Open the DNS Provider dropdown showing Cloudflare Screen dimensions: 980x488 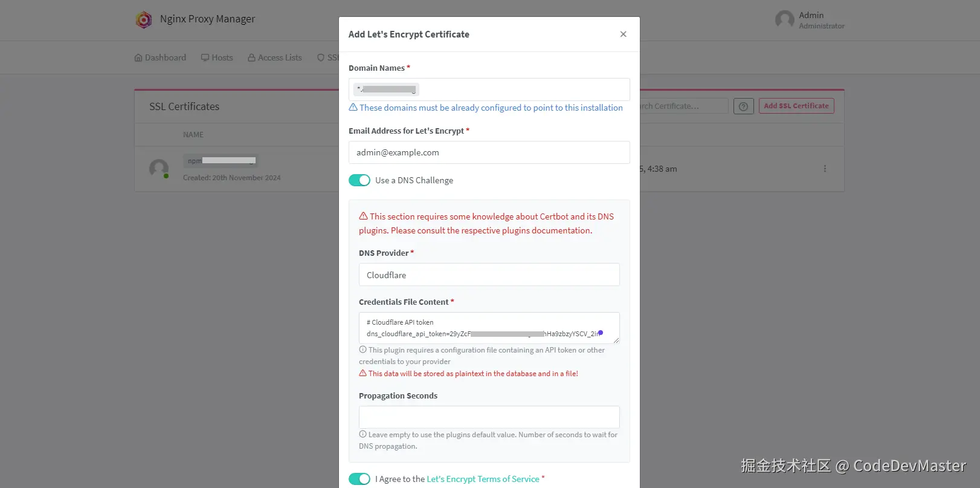(489, 275)
